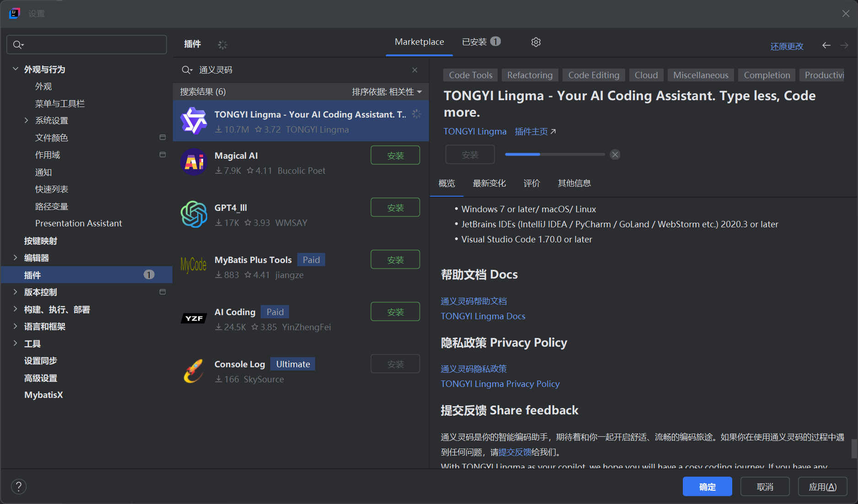Click the AI Coding YZF logo
Image resolution: width=858 pixels, height=504 pixels.
(194, 318)
